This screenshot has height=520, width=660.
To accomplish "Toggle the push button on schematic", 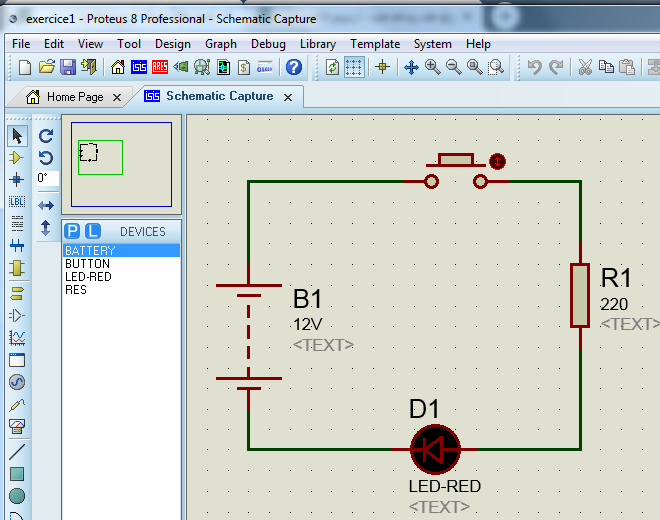I will tap(497, 161).
